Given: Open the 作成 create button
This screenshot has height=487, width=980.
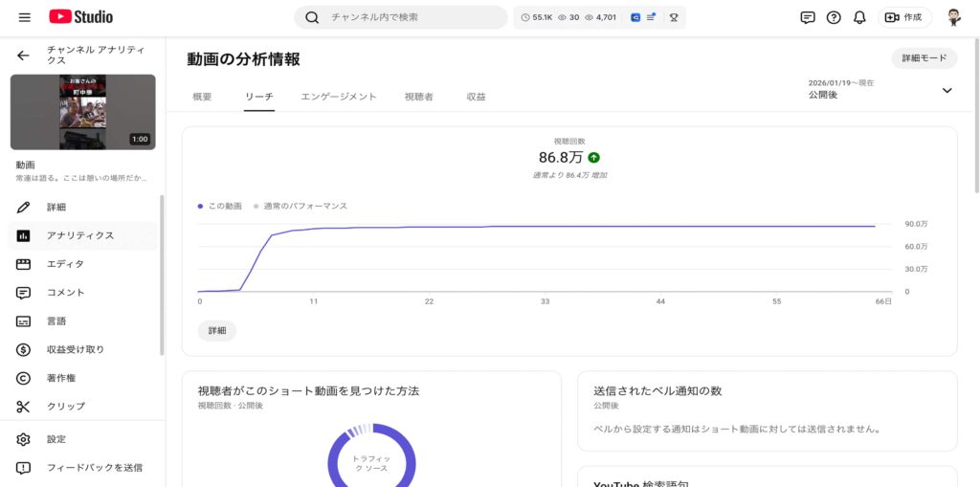Looking at the screenshot, I should point(904,17).
